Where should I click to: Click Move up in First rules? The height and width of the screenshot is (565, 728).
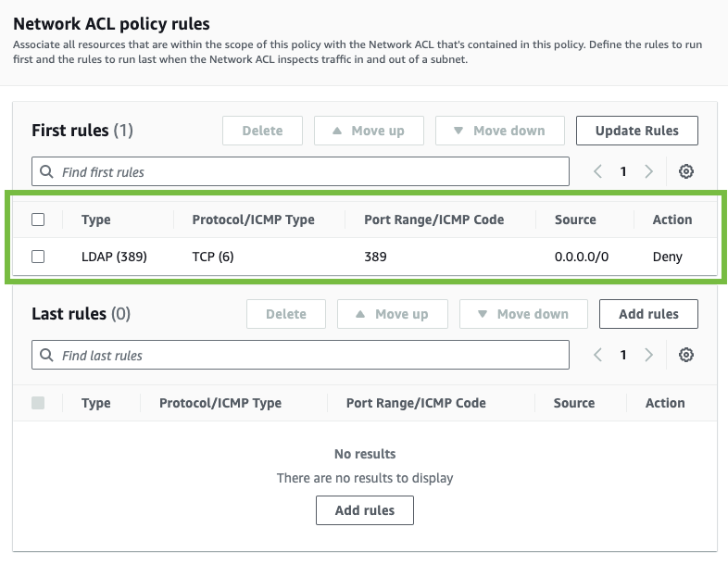tap(369, 131)
